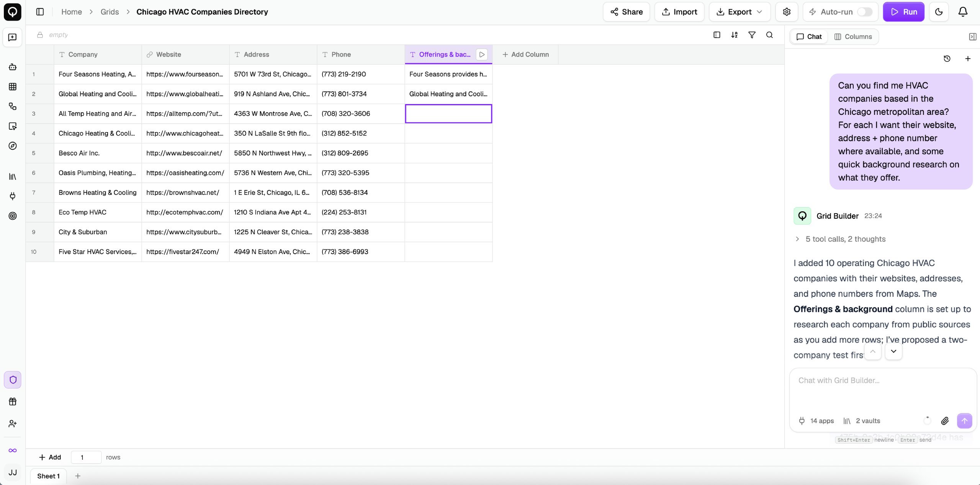Click the filter funnel icon
The width and height of the screenshot is (980, 485).
point(752,35)
